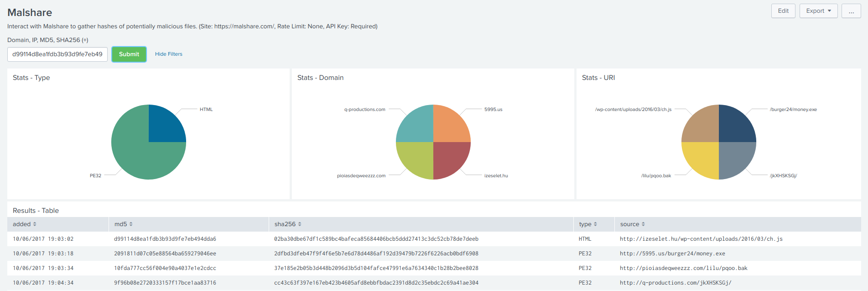Click the Results - Table panel title
This screenshot has height=291, width=868.
tap(36, 211)
